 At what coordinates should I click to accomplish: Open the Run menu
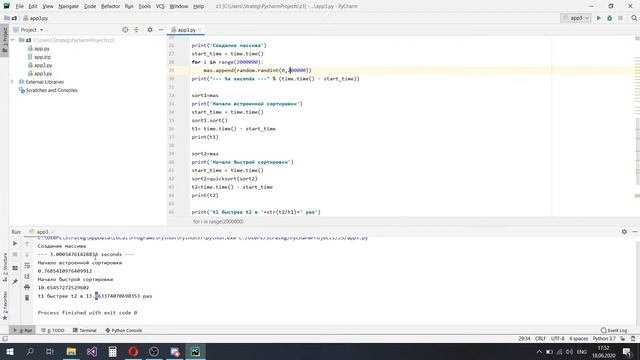click(129, 6)
